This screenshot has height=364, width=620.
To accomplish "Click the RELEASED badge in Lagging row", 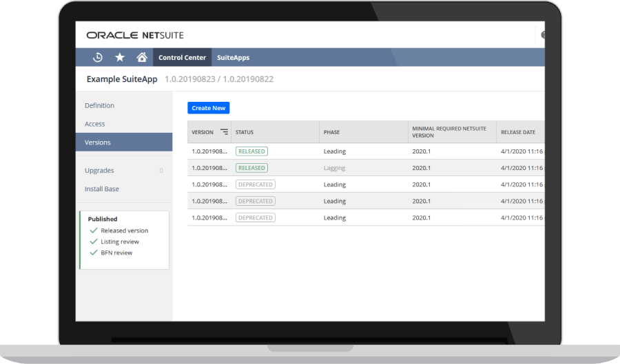I will pyautogui.click(x=251, y=168).
